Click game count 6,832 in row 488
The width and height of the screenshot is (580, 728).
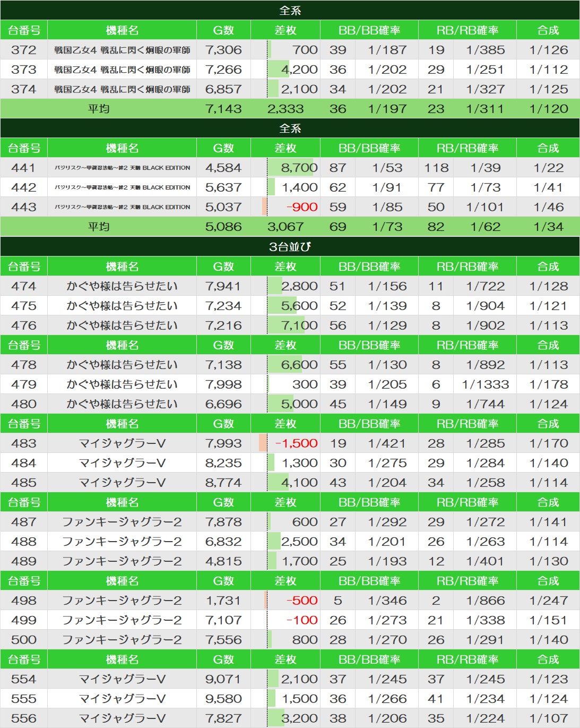pyautogui.click(x=223, y=542)
